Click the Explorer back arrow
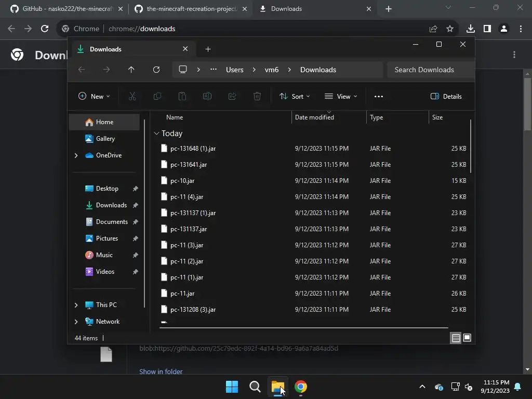The image size is (532, 399). point(82,70)
